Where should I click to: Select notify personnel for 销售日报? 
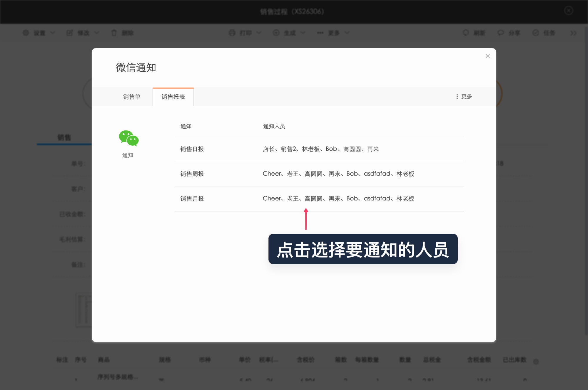[322, 149]
